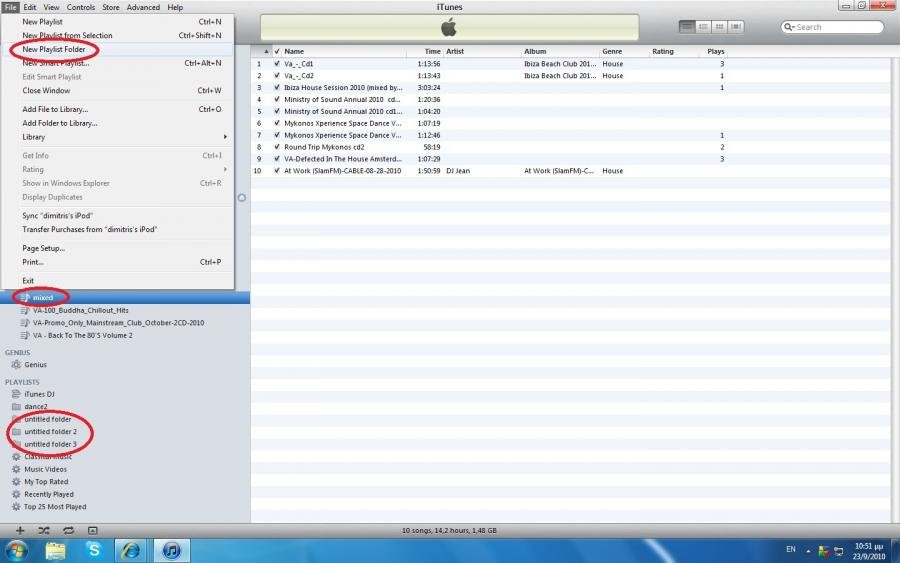
Task: Uncheck Mykonos Xperience 1:07:19 checkbox
Action: [x=277, y=123]
